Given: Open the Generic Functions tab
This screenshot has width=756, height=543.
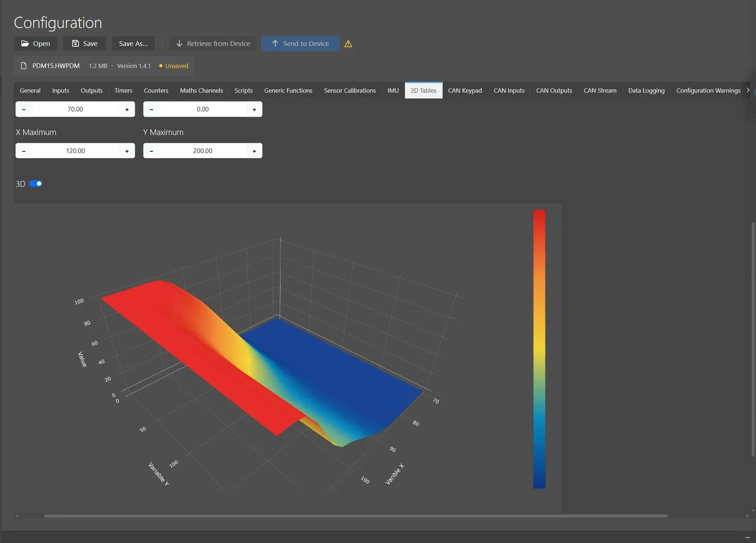Looking at the screenshot, I should 288,90.
